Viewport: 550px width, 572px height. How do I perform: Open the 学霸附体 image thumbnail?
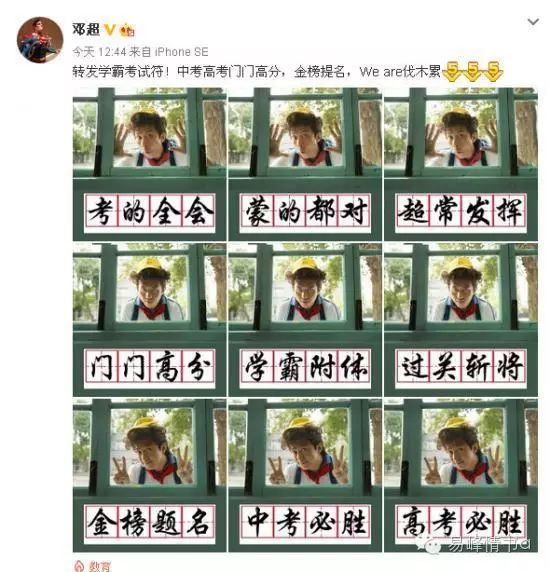coord(305,320)
